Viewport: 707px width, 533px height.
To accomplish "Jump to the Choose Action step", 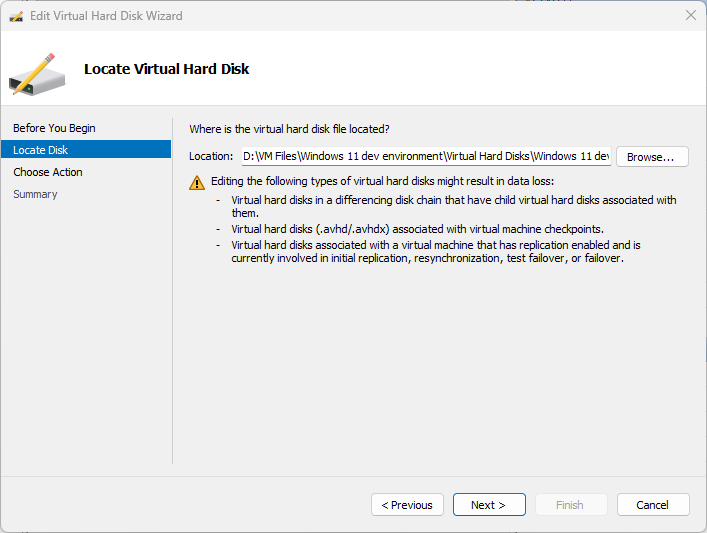I will tap(48, 172).
